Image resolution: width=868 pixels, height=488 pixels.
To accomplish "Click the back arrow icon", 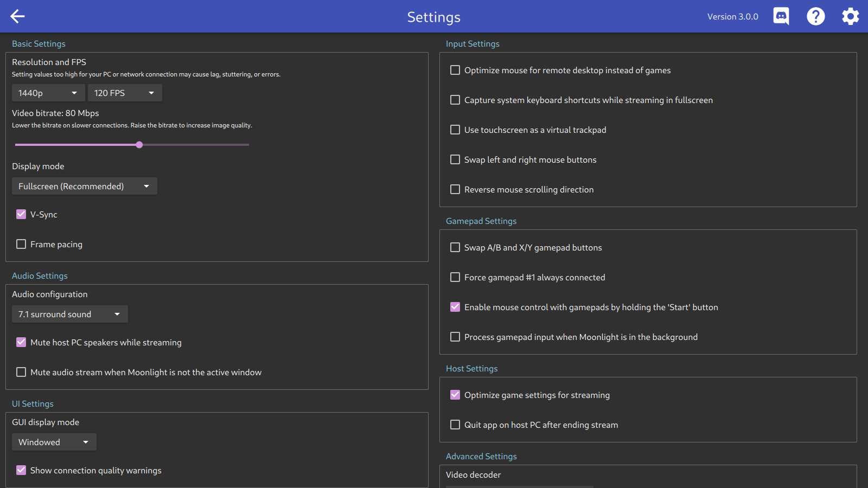I will [17, 16].
